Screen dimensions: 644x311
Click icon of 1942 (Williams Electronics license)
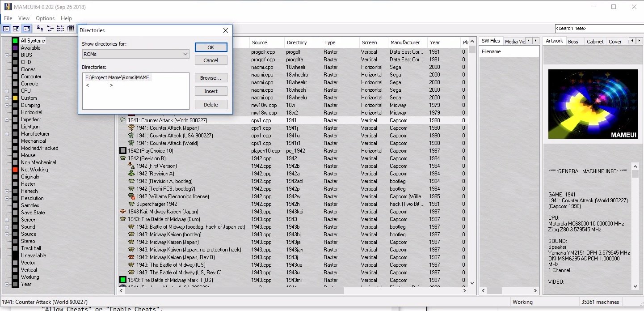pyautogui.click(x=131, y=196)
